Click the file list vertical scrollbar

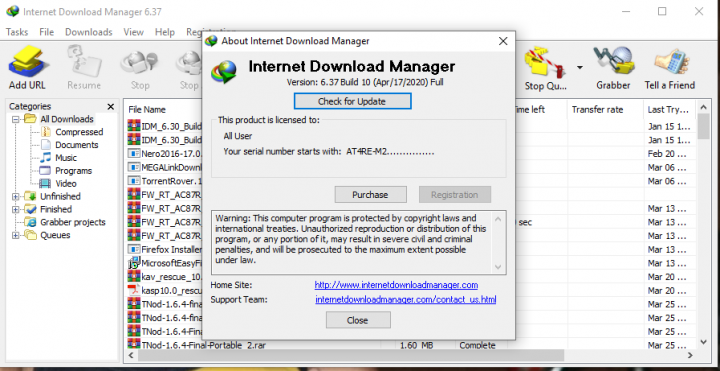click(x=703, y=126)
